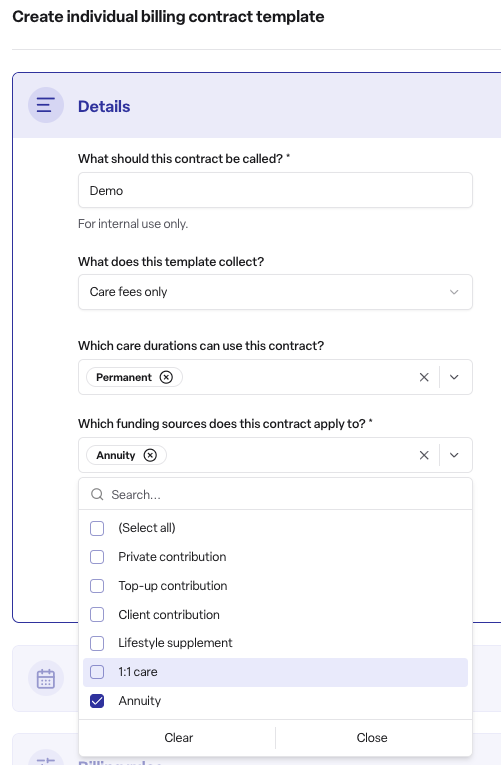Focus the contract name field containing Demo
This screenshot has height=765, width=501.
(275, 190)
